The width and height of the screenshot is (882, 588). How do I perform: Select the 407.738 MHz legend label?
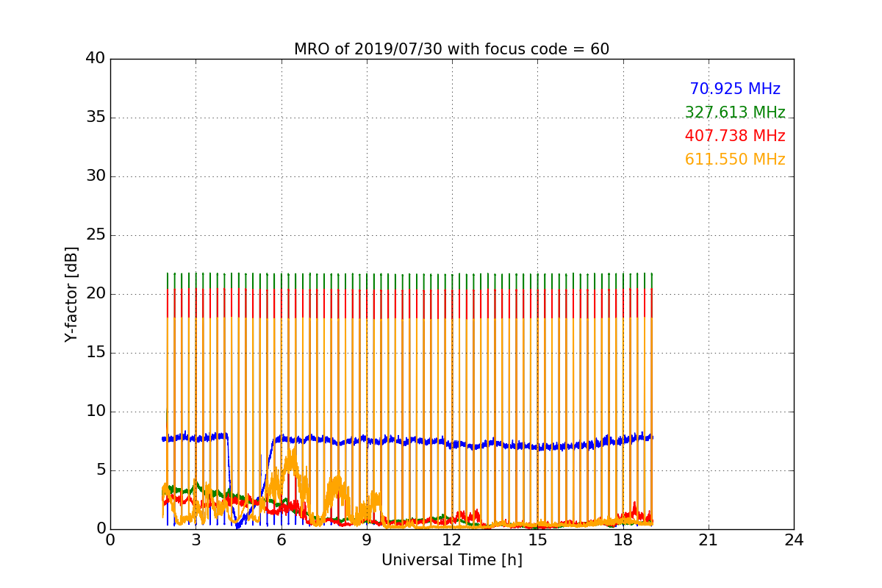735,136
